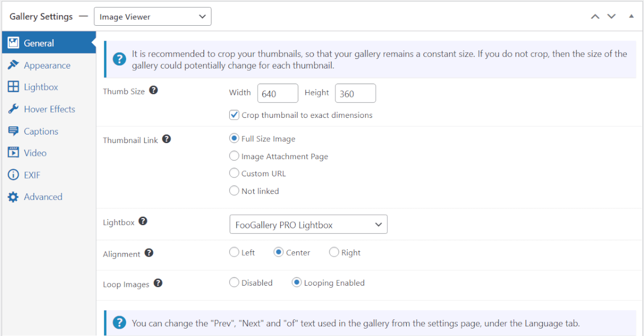Image resolution: width=644 pixels, height=336 pixels.
Task: Click the Advanced gear icon
Action: coord(13,197)
